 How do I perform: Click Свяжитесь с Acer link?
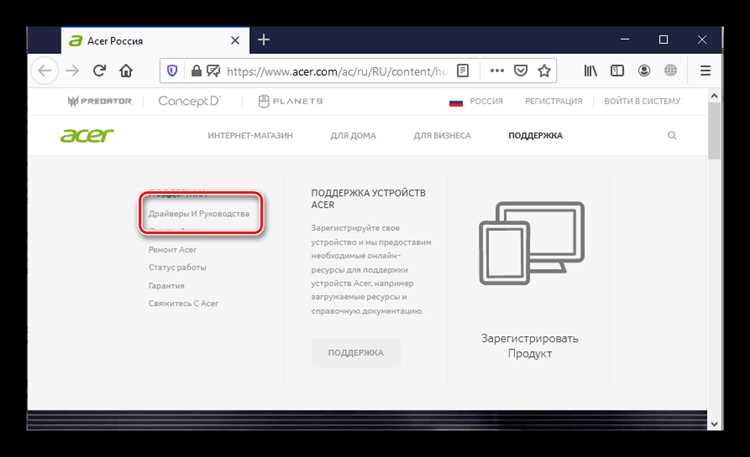coord(183,303)
